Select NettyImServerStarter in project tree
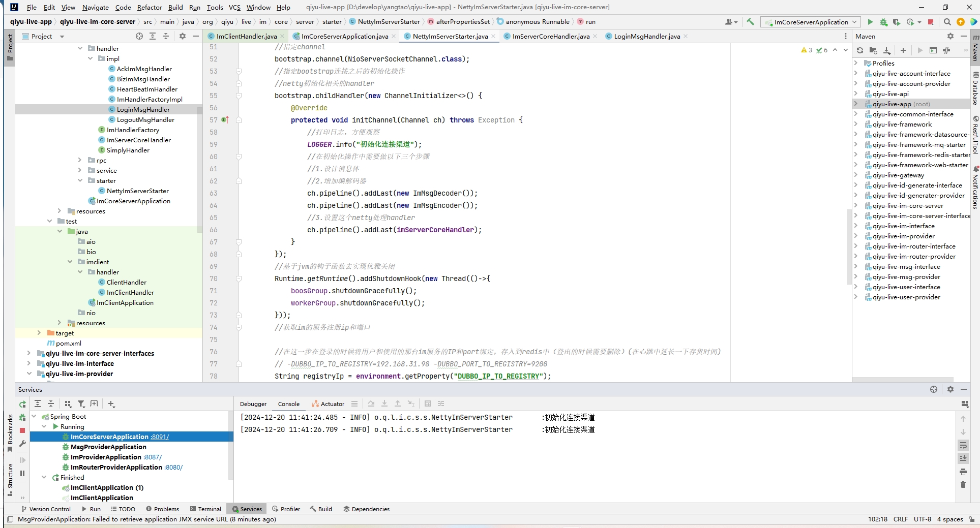 coord(137,191)
